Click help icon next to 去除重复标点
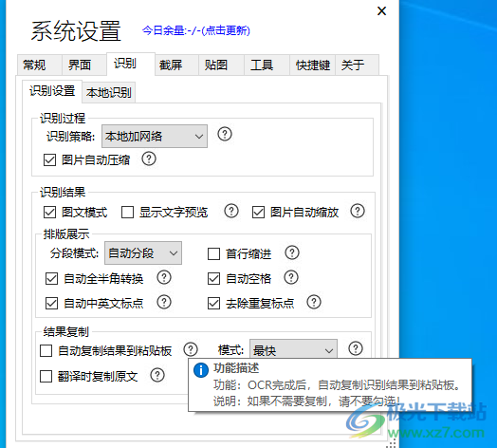 point(314,302)
